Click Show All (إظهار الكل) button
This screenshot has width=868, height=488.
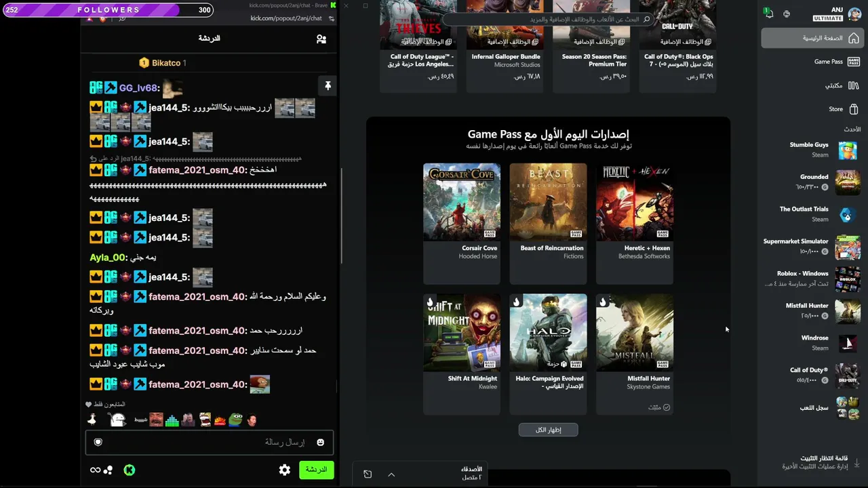click(548, 430)
